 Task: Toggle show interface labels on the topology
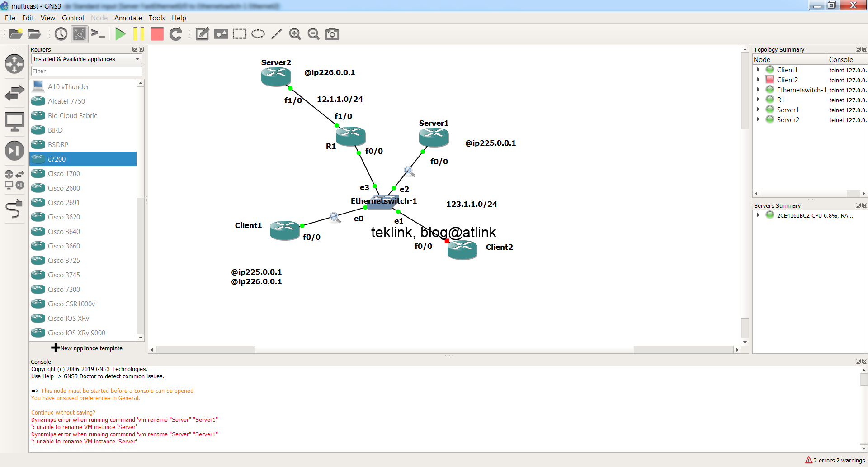point(80,33)
